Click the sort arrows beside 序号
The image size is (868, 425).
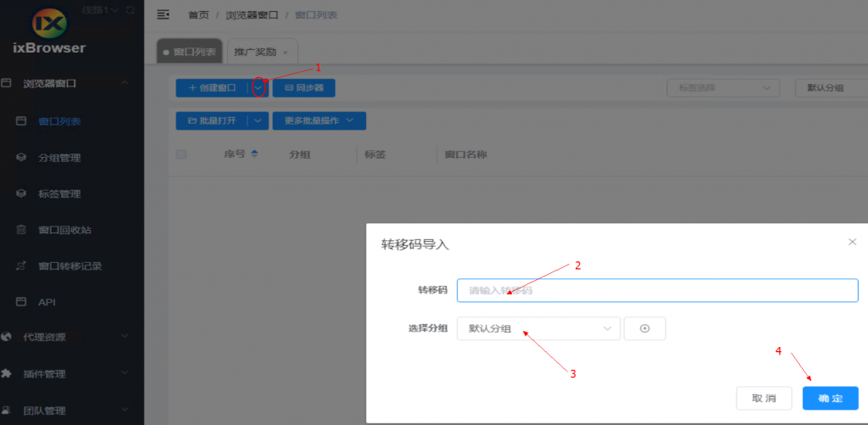coord(254,154)
